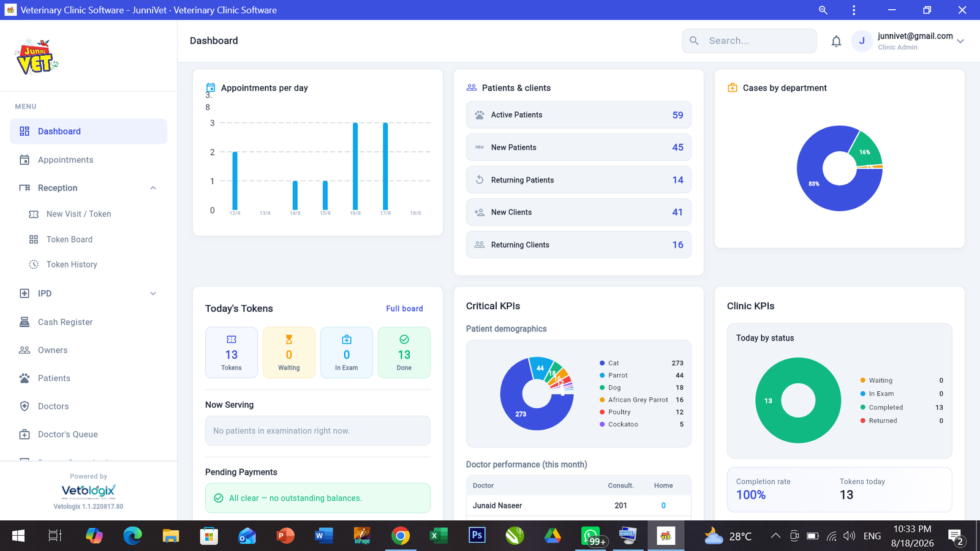This screenshot has width=980, height=551.
Task: Open Appointments in sidebar
Action: pyautogui.click(x=88, y=160)
